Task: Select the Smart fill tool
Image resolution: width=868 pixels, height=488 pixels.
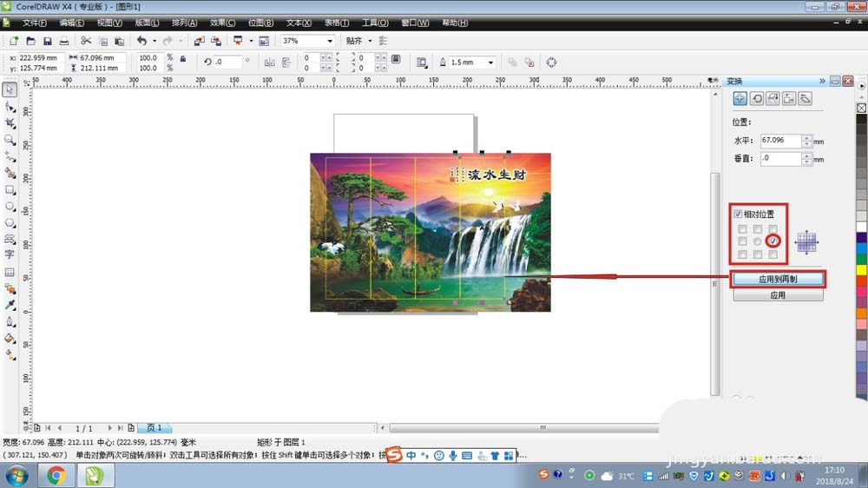Action: tap(10, 174)
